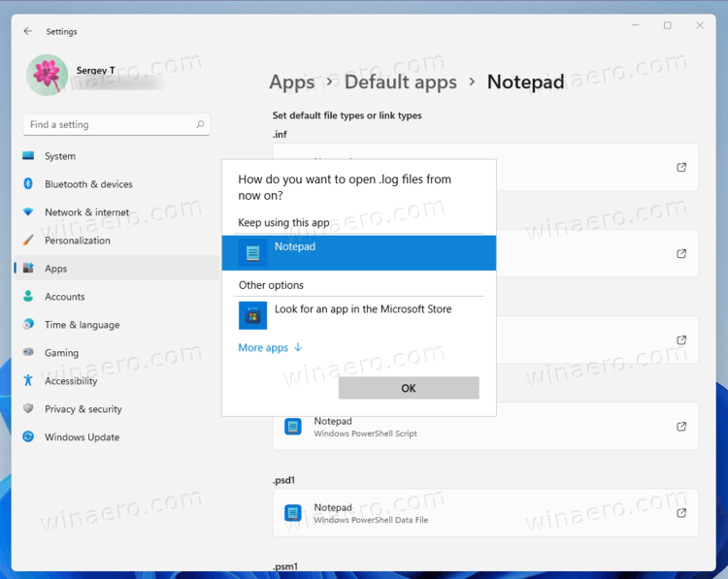This screenshot has width=728, height=579.
Task: Open Time & language settings
Action: tap(116, 325)
